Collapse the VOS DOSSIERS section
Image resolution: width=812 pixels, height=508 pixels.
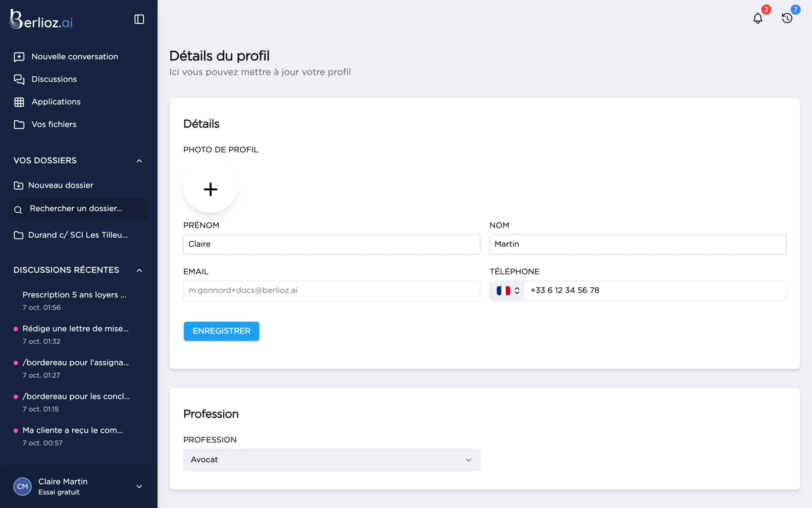point(139,161)
